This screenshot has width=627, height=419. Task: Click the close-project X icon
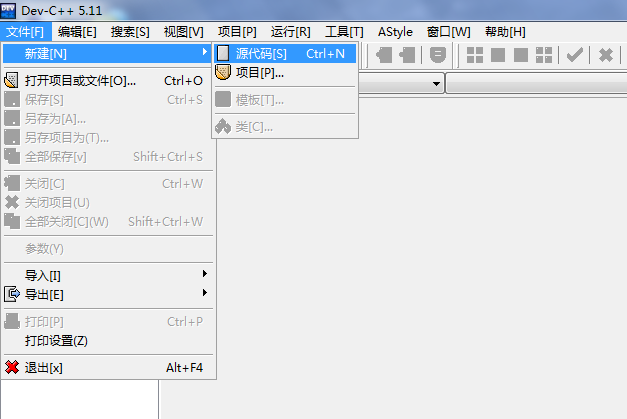[x=12, y=202]
